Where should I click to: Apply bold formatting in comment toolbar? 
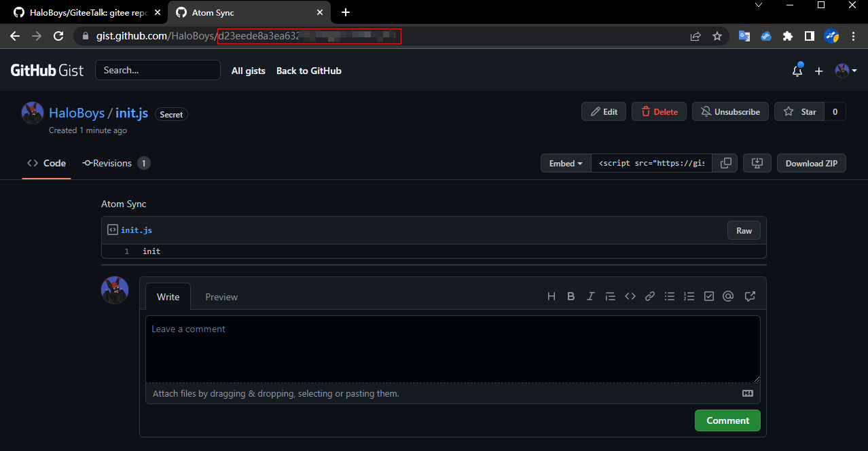(x=571, y=296)
